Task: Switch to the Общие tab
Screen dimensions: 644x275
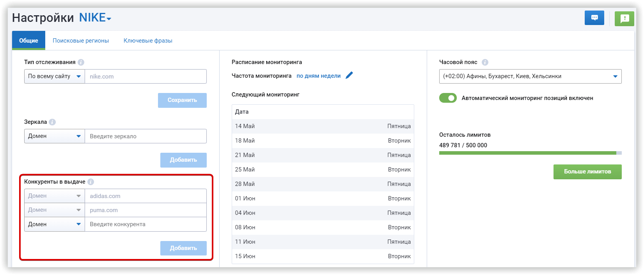Action: point(28,41)
